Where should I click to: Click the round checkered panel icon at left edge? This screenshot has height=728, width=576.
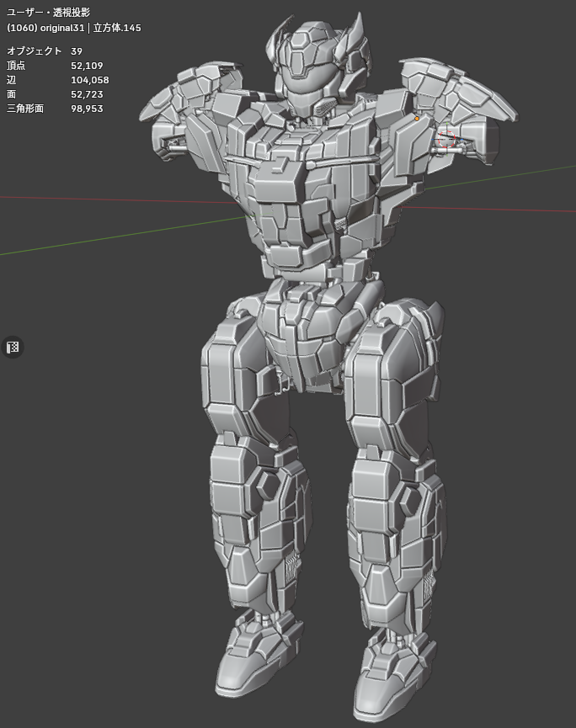pyautogui.click(x=13, y=347)
